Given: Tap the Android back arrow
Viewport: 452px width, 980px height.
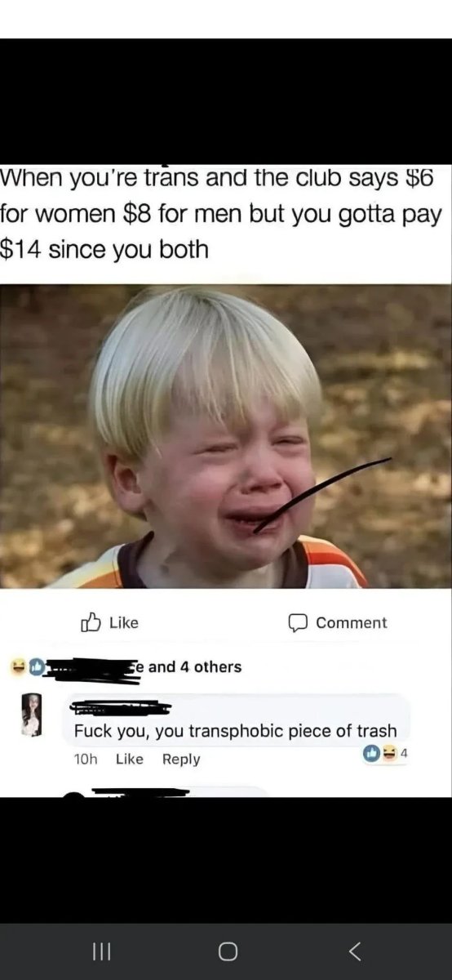Looking at the screenshot, I should tap(354, 951).
